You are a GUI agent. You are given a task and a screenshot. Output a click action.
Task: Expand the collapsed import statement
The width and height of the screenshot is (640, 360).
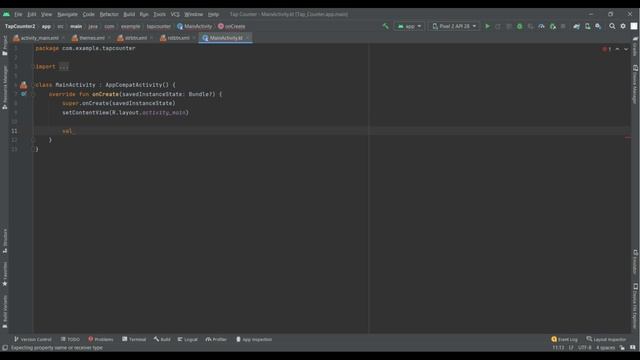pos(64,67)
